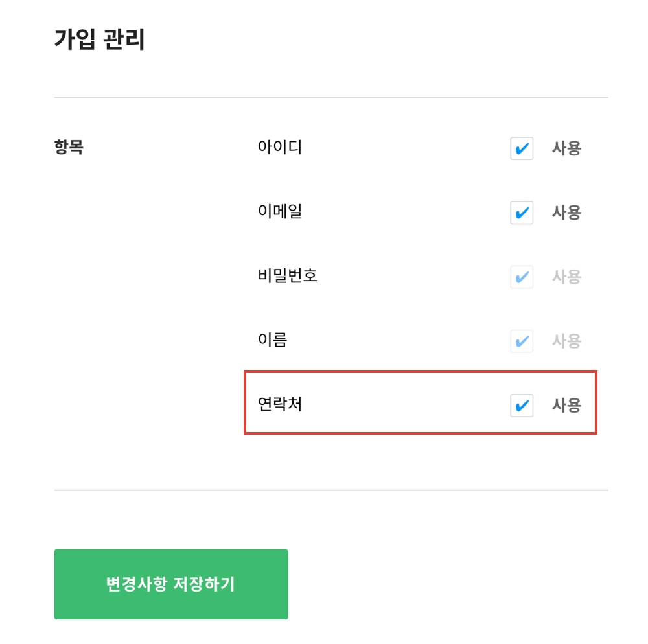
Task: Toggle the 이메일 사용 checkbox
Action: coord(522,213)
